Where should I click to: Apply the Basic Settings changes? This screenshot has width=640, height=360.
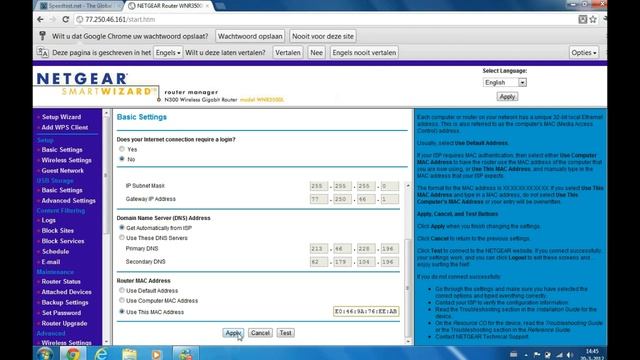pyautogui.click(x=233, y=333)
